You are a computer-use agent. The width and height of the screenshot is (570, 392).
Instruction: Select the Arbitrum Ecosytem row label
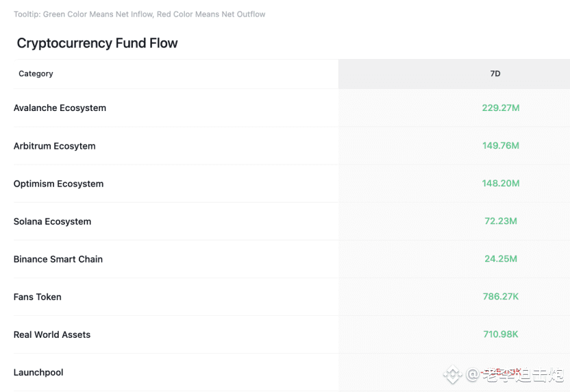(x=55, y=146)
